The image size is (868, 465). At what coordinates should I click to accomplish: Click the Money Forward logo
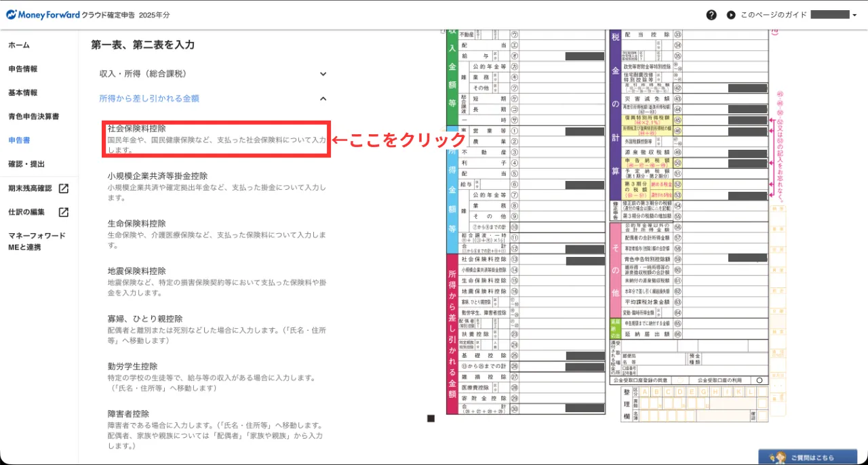[x=42, y=14]
